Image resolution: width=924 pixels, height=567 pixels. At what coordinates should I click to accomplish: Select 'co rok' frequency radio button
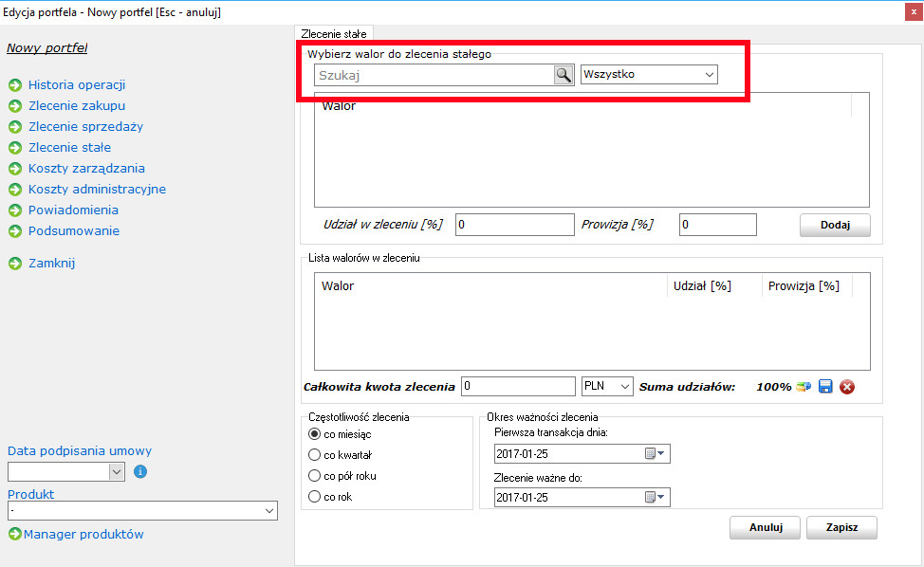coord(315,496)
